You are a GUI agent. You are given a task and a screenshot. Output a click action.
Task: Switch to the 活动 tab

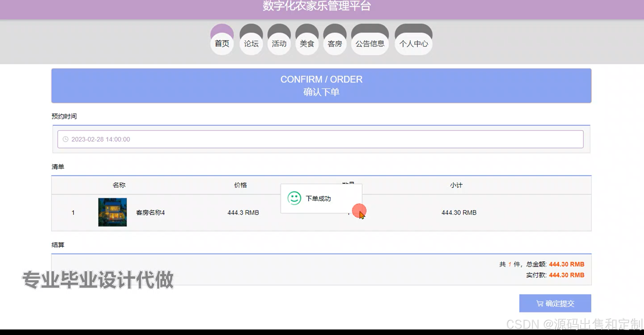click(x=279, y=44)
